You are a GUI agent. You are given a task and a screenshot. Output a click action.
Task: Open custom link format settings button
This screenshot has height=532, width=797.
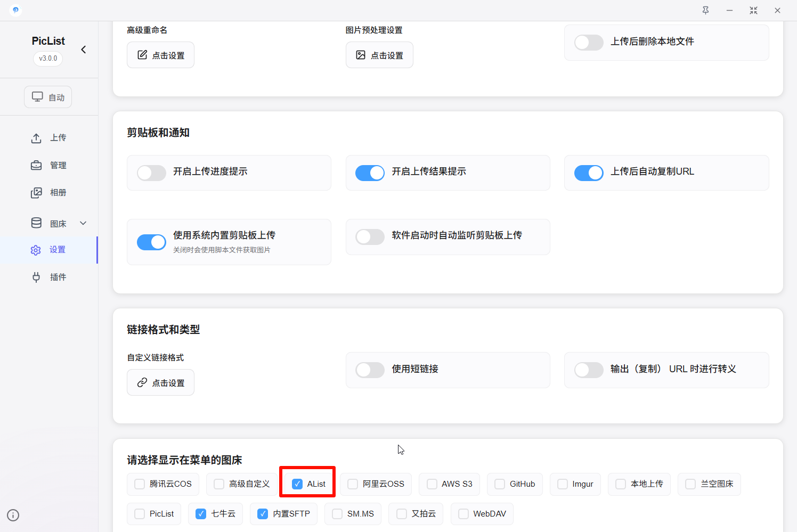pyautogui.click(x=160, y=383)
